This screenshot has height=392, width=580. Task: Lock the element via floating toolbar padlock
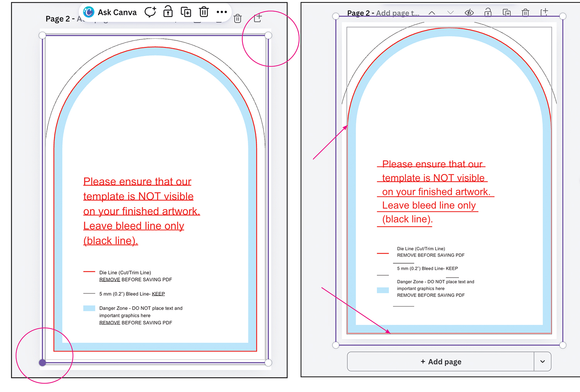coord(168,12)
